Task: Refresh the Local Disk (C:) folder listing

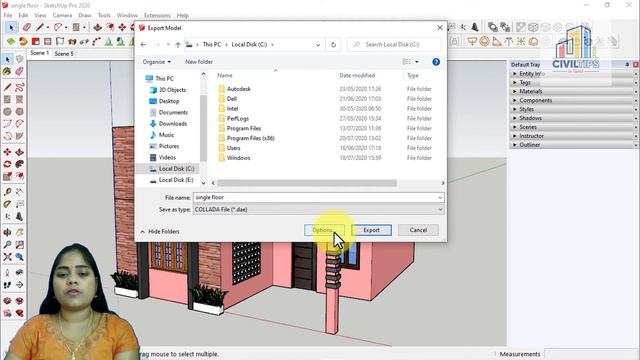Action: (333, 44)
